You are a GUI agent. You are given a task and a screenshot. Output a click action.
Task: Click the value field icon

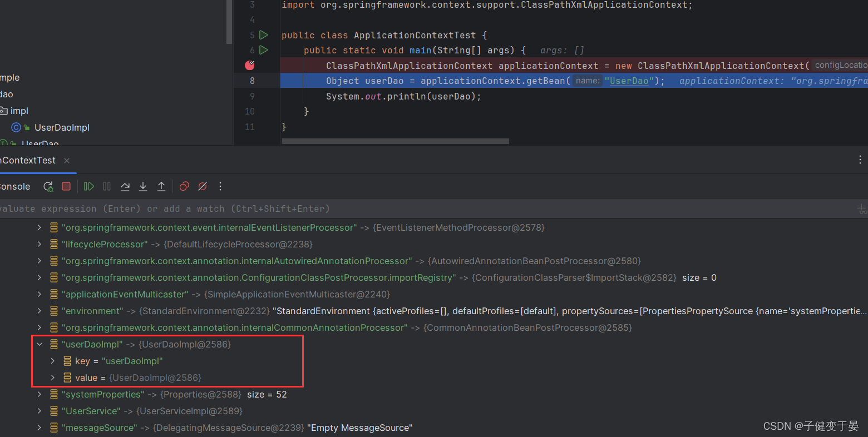[x=67, y=378]
